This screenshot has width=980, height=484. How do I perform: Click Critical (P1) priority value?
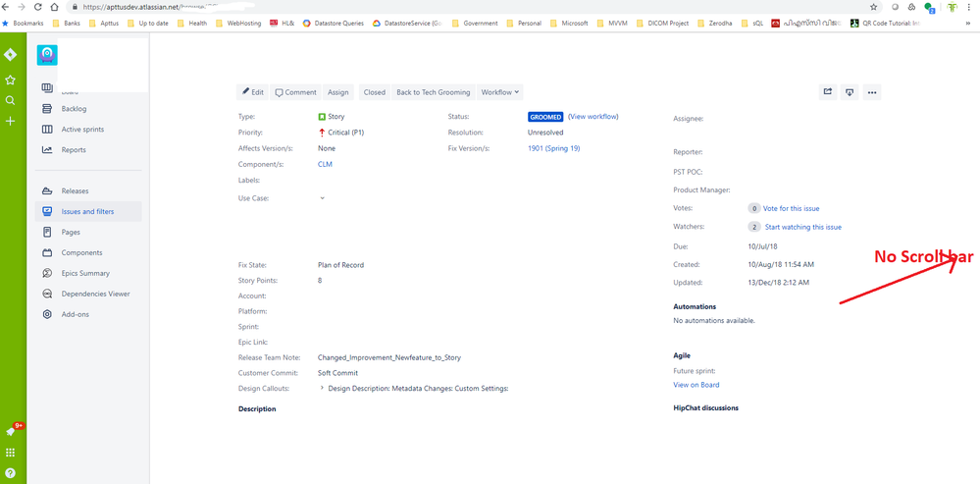coord(341,133)
